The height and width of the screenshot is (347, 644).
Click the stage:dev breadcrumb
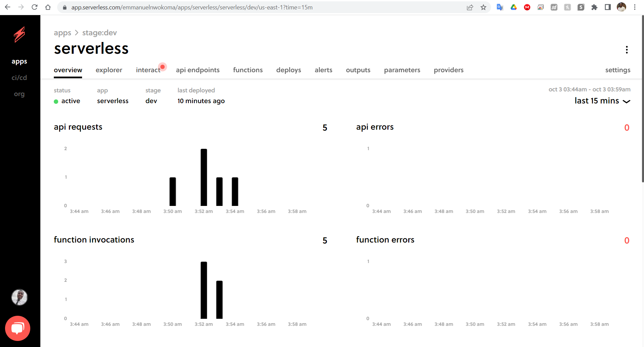[100, 33]
